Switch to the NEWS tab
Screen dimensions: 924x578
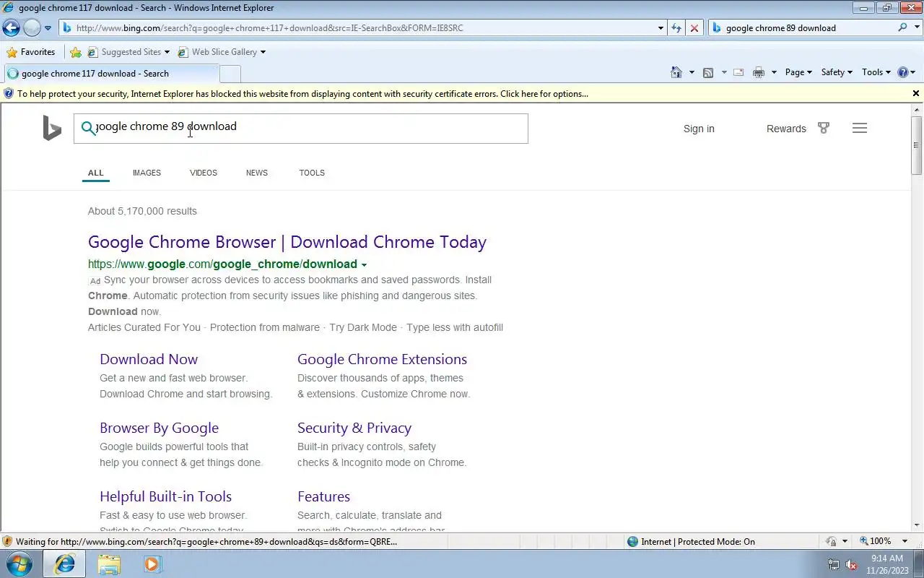(257, 173)
